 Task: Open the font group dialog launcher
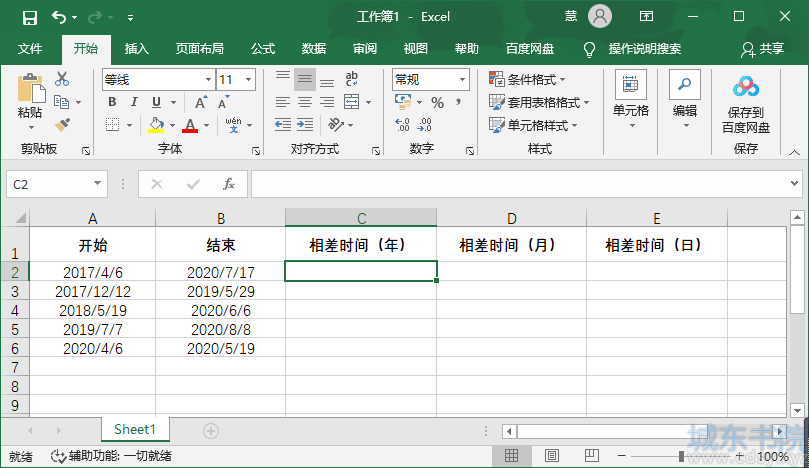click(256, 151)
